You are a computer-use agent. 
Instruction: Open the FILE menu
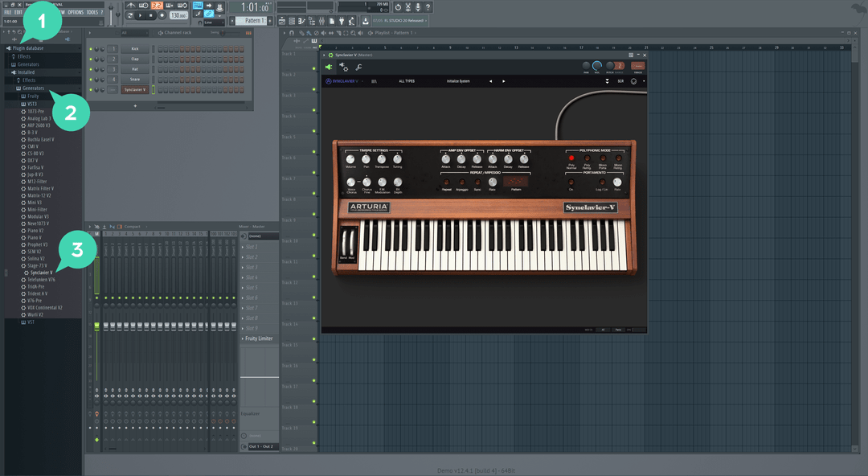point(6,12)
